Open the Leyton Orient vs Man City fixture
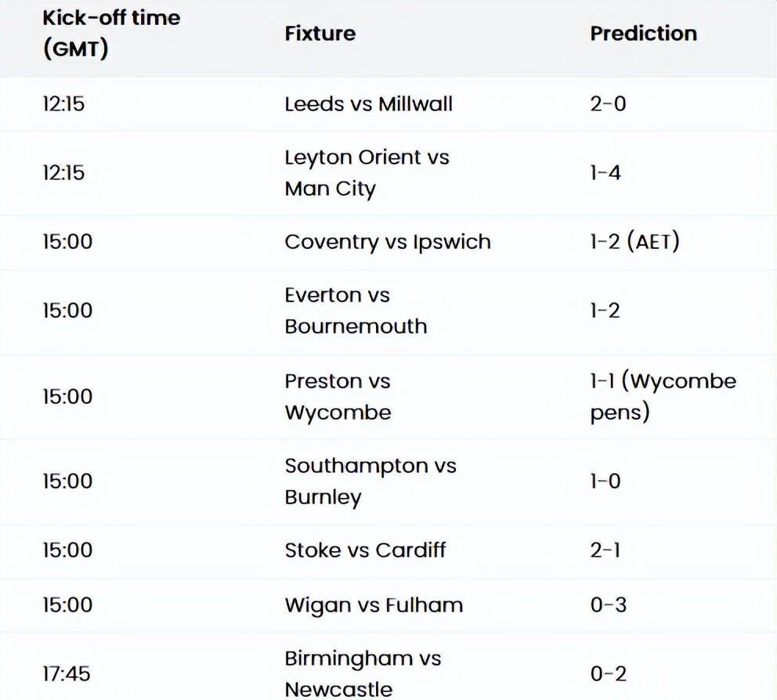The image size is (777, 700). pyautogui.click(x=367, y=173)
